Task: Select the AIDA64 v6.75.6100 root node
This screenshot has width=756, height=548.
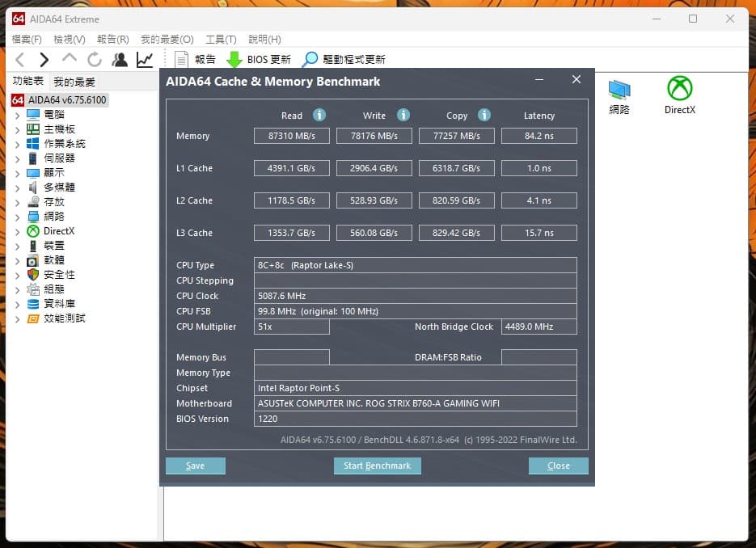Action: tap(67, 99)
